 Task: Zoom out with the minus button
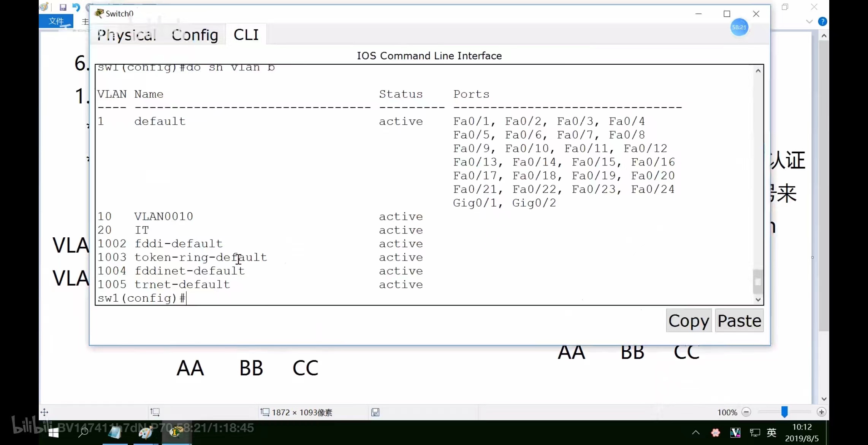point(746,412)
